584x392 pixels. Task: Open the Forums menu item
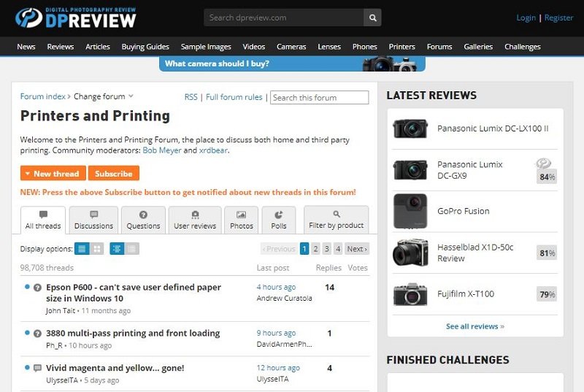(x=439, y=47)
